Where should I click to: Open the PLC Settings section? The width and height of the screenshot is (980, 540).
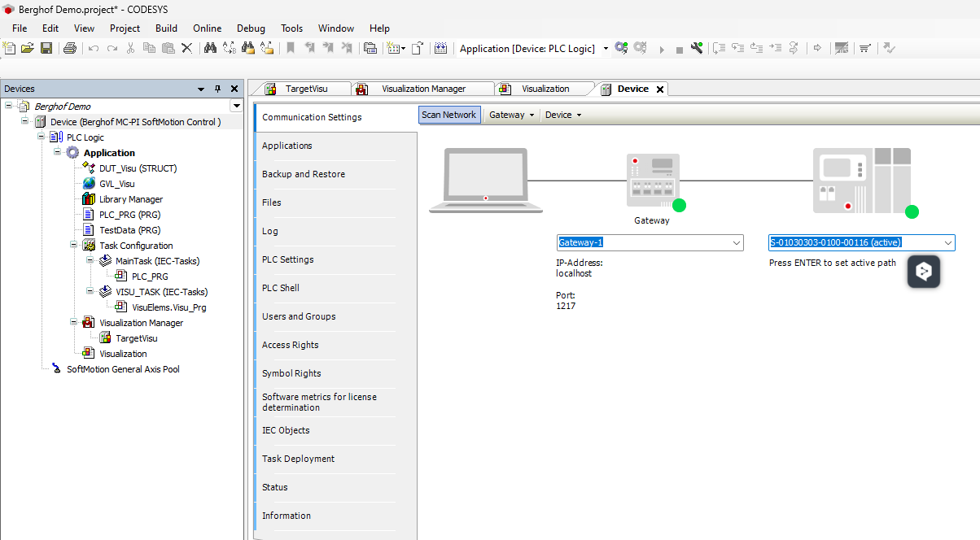326,259
